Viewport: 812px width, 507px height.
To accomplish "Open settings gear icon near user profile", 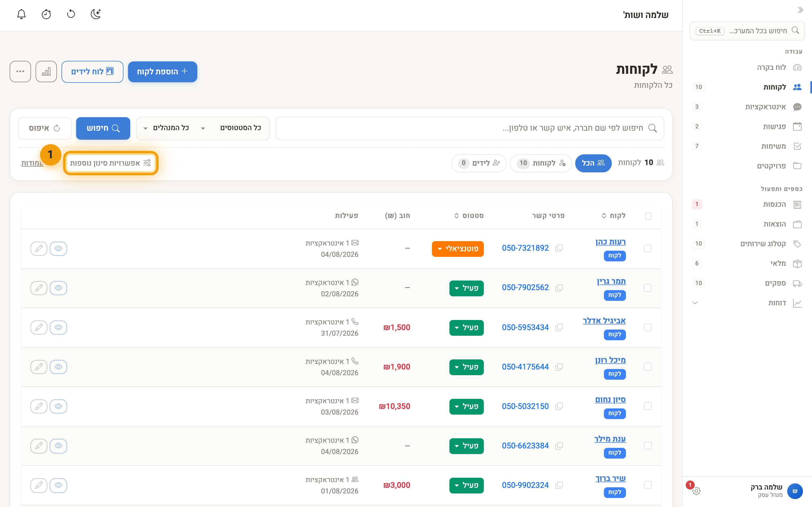I will [696, 491].
